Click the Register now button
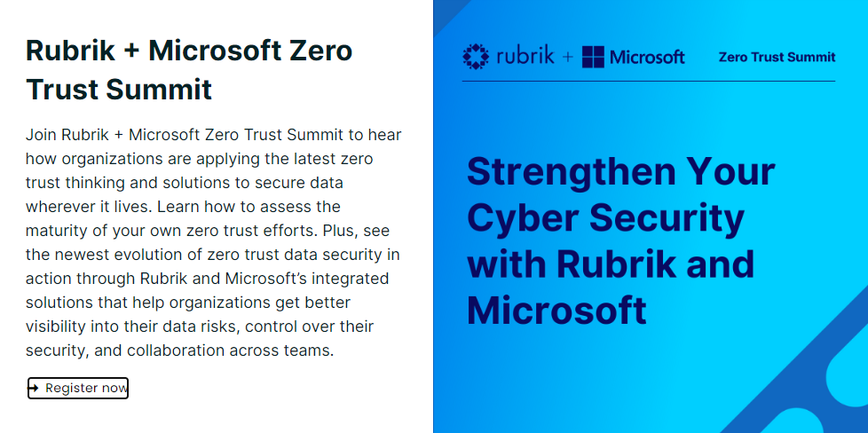The width and height of the screenshot is (868, 433). 85,388
